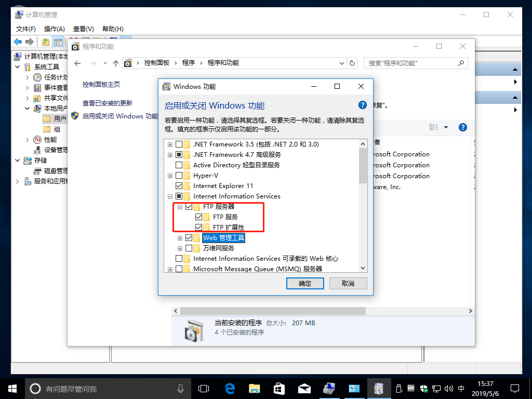Uncheck the FTP 服务 checkbox

[x=199, y=217]
